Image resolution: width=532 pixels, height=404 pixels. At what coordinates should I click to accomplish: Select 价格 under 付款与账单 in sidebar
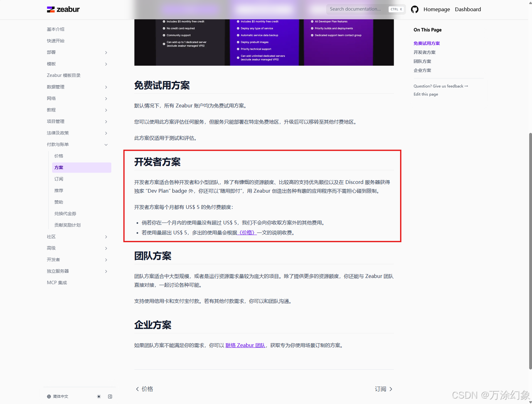(x=59, y=156)
